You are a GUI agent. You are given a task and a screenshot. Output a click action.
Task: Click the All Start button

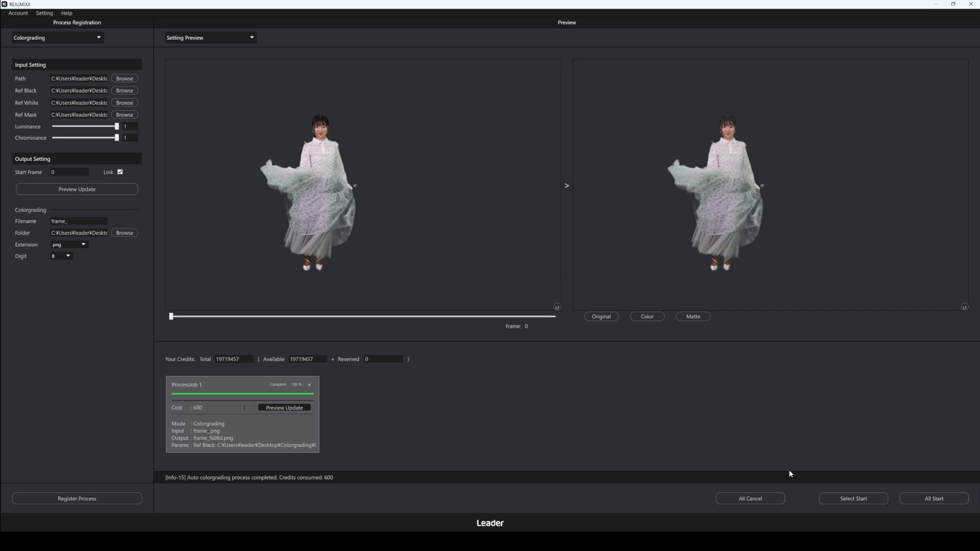(x=934, y=498)
